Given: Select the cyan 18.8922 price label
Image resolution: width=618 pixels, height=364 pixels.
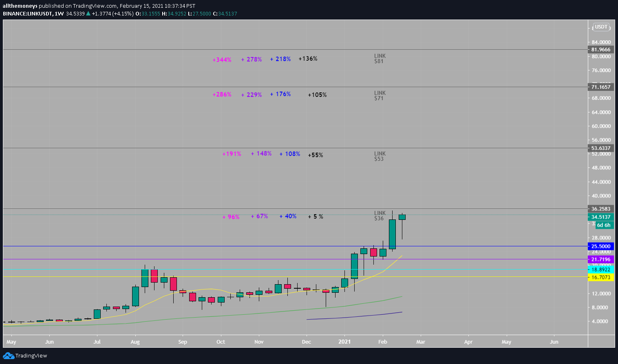Looking at the screenshot, I should (601, 270).
